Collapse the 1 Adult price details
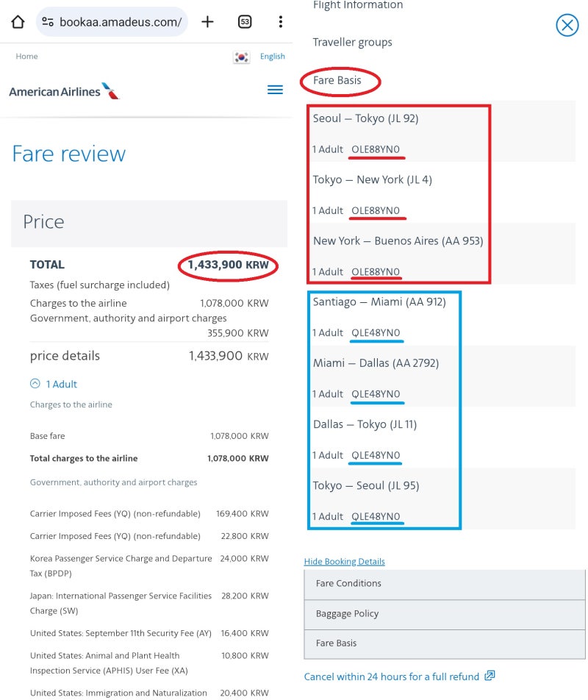This screenshot has width=588, height=700. (54, 384)
